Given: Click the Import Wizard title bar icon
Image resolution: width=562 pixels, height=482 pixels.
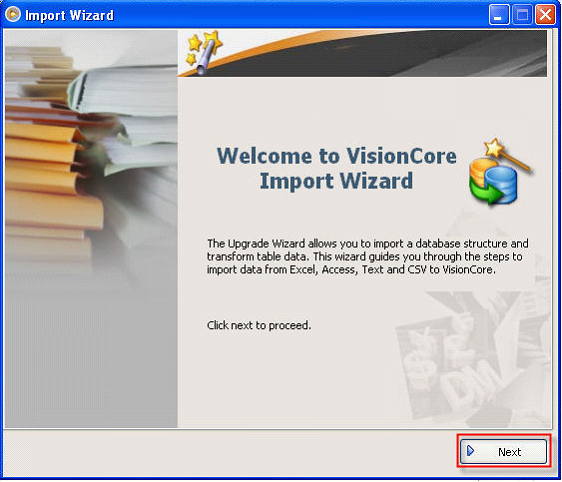Looking at the screenshot, I should click(13, 15).
